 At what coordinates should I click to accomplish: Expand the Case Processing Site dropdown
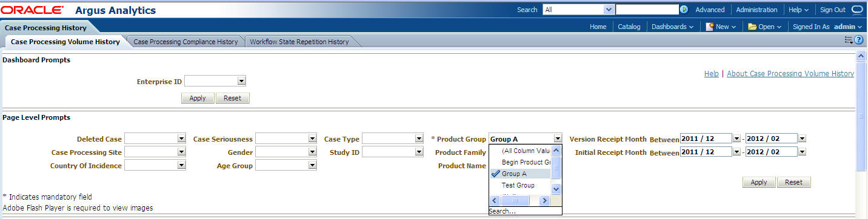[x=181, y=152]
